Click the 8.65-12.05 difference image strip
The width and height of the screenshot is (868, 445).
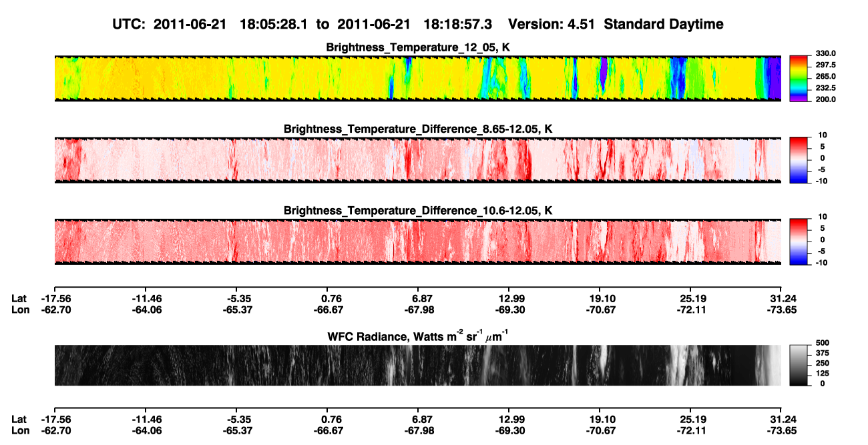418,160
